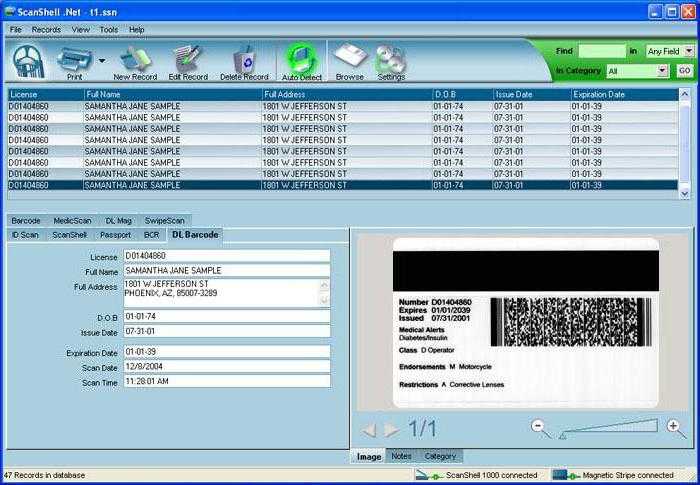Select the highlighted last D01404860 record row

pyautogui.click(x=343, y=185)
